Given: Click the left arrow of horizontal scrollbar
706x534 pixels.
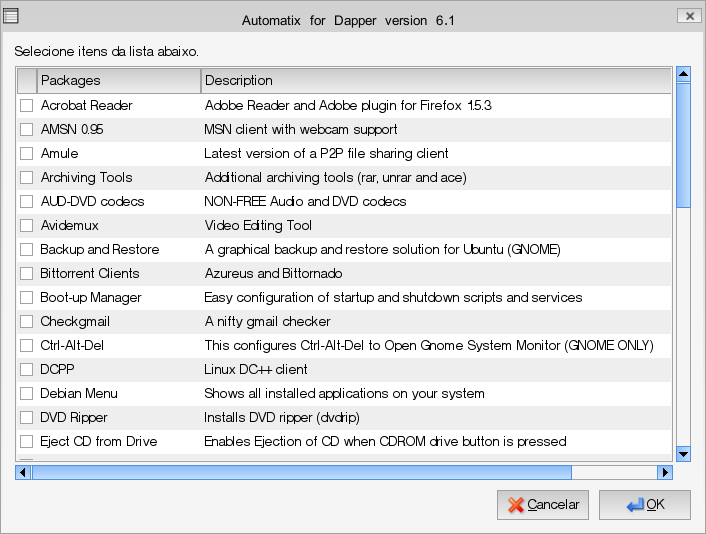Looking at the screenshot, I should (23, 472).
